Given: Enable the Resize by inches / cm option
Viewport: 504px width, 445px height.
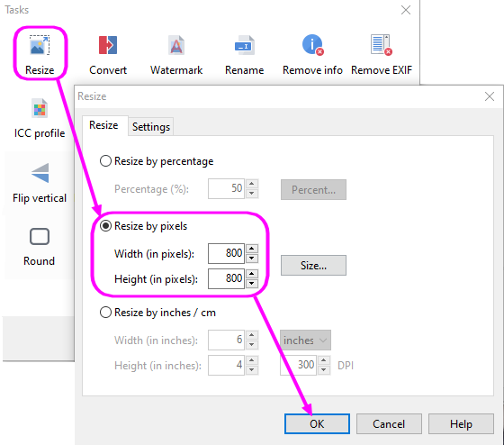Looking at the screenshot, I should click(x=105, y=313).
